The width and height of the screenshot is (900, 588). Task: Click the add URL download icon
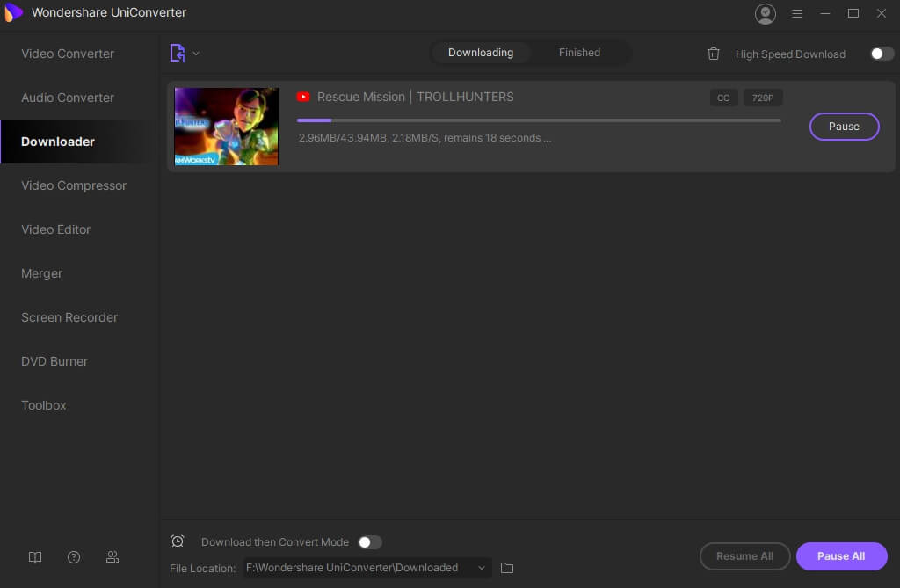pos(178,54)
